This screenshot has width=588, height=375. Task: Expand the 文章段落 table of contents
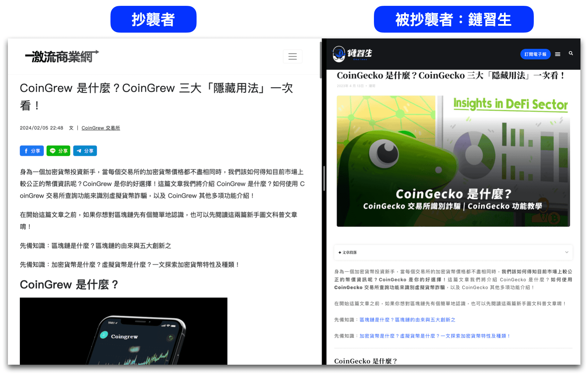click(x=453, y=252)
